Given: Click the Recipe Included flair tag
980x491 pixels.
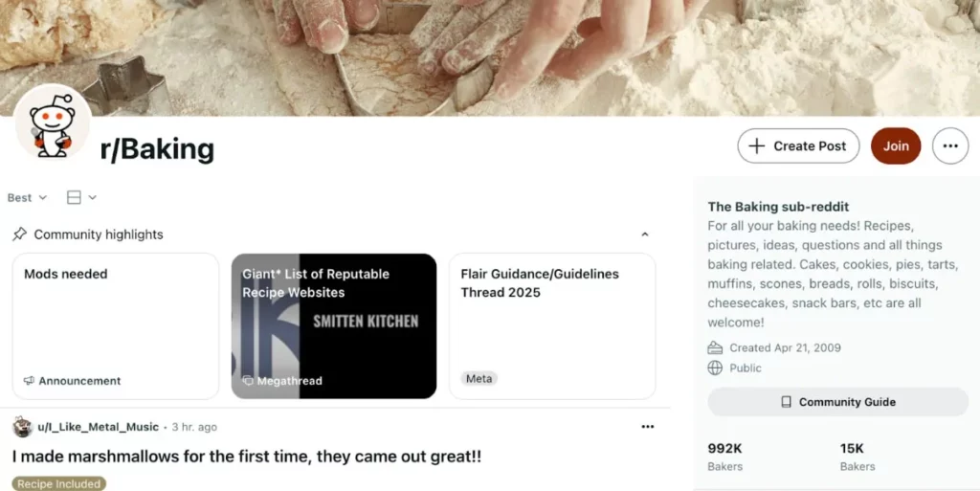Looking at the screenshot, I should (58, 483).
